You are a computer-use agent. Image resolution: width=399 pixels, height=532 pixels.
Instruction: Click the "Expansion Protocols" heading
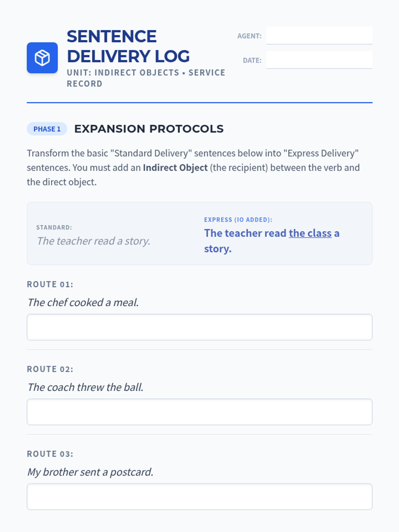point(149,129)
